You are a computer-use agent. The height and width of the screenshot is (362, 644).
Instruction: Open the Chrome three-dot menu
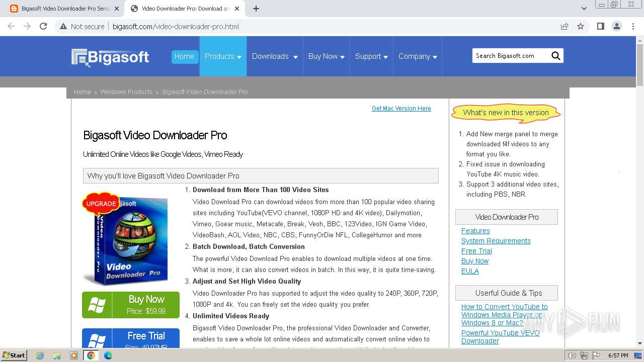(x=633, y=26)
